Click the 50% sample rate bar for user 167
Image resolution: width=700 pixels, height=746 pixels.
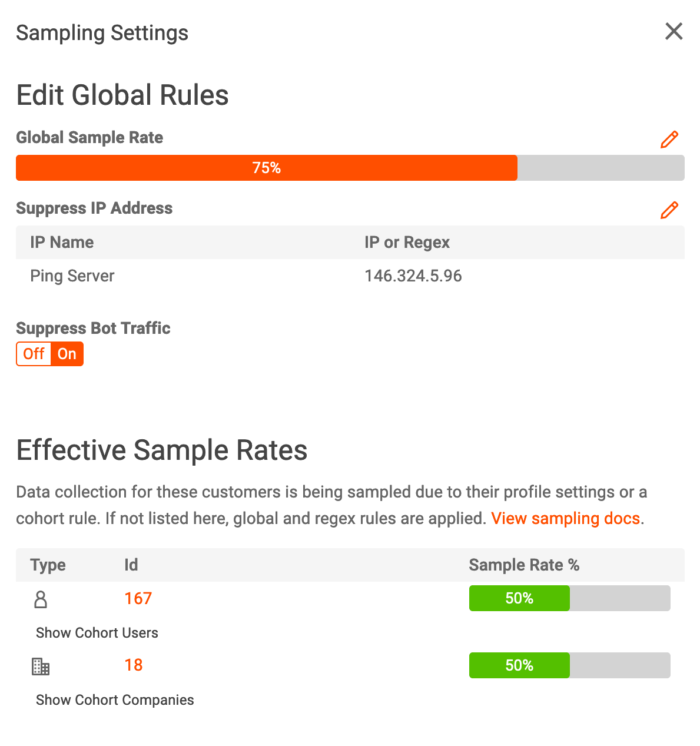(x=519, y=598)
